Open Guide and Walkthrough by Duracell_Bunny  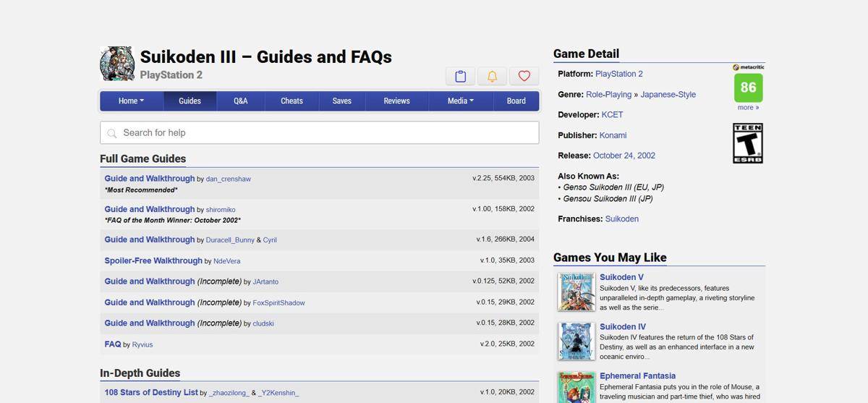tap(150, 239)
